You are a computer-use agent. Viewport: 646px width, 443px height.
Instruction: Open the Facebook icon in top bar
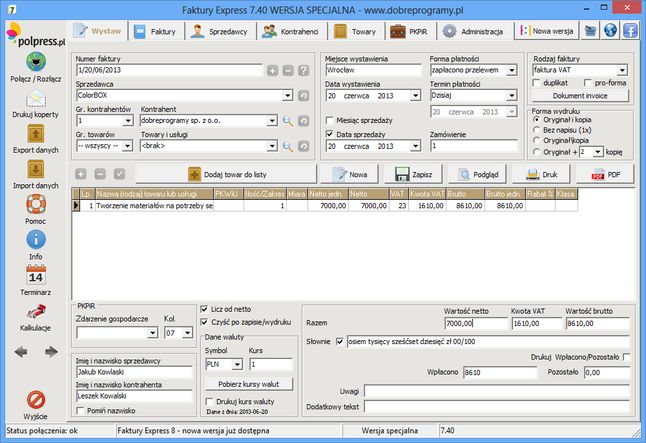coord(630,31)
